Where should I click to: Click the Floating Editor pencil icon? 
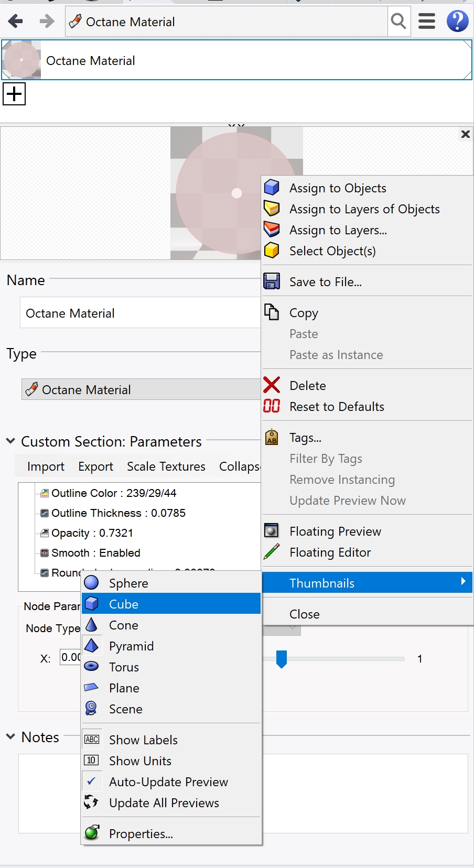coord(272,552)
